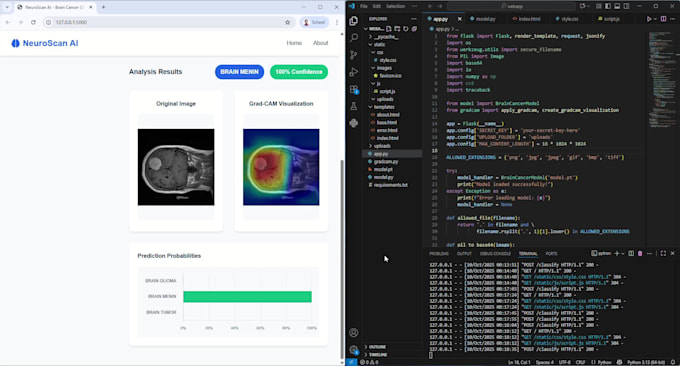
Task: Go to the Home page link
Action: point(294,43)
